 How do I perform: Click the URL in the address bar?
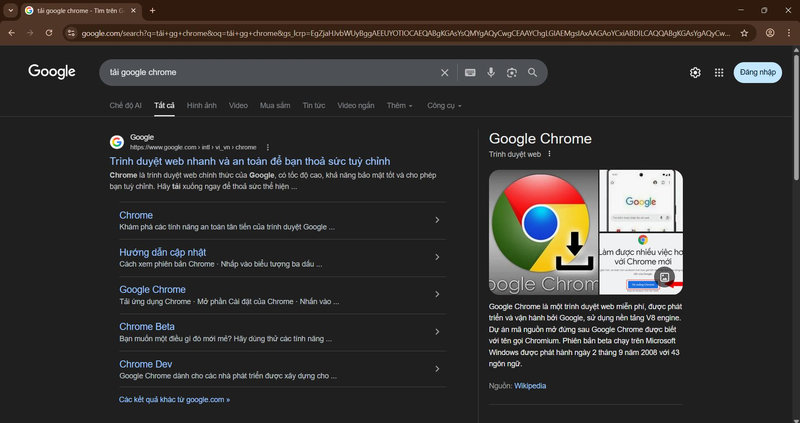pos(406,33)
